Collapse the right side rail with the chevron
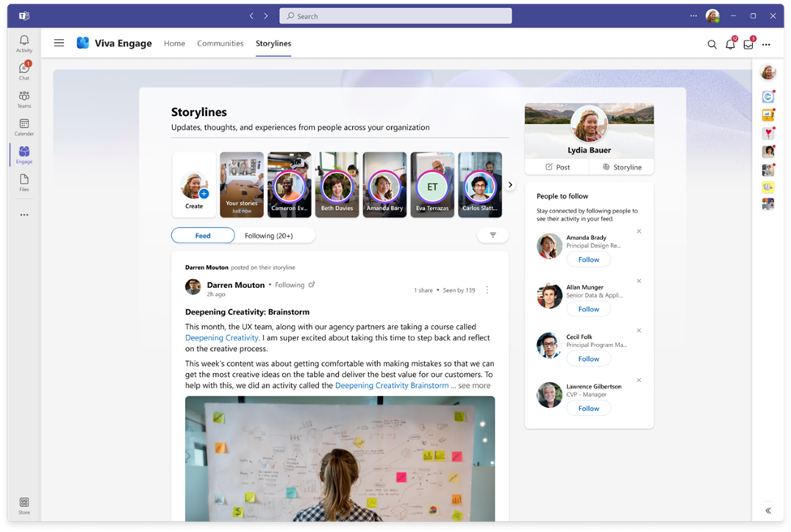Viewport: 791px width, 532px height. click(767, 510)
